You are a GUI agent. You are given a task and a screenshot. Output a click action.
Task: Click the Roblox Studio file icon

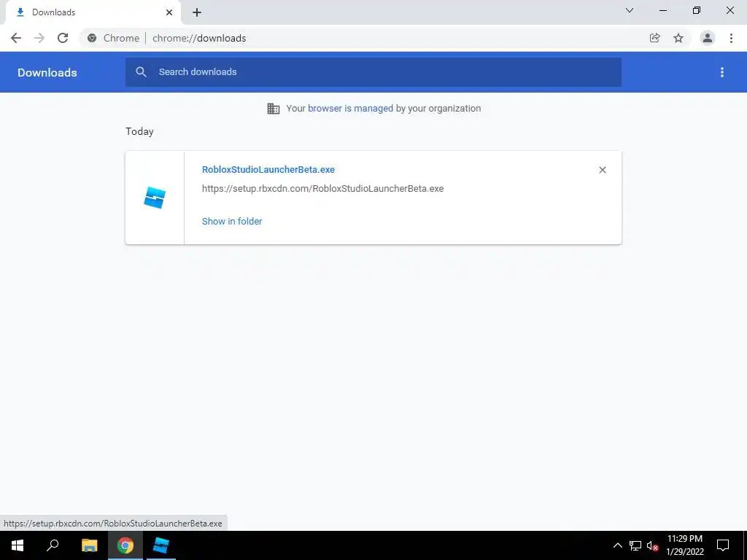pyautogui.click(x=155, y=198)
